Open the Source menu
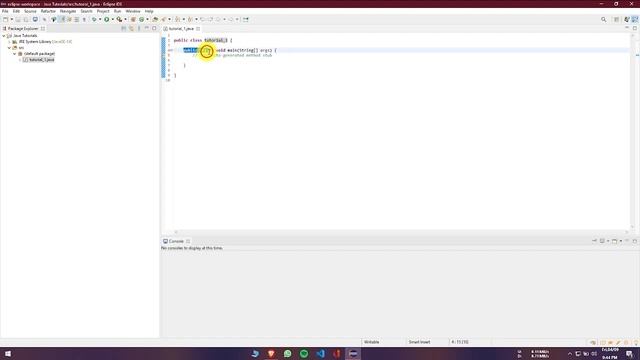640x360 pixels. (x=30, y=11)
